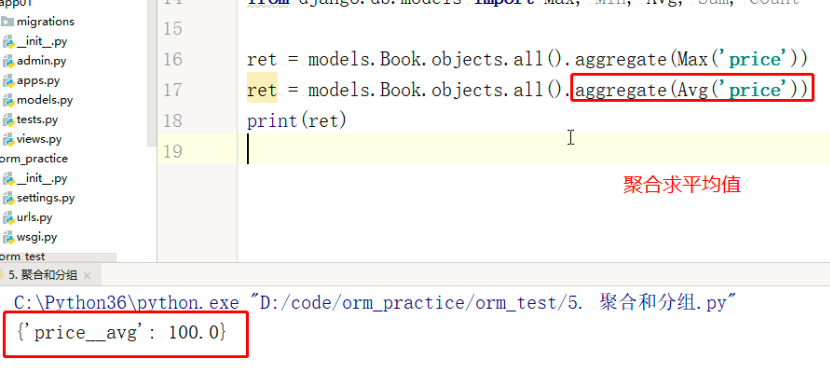
Task: Click the run tab Python icon
Action: [2, 275]
